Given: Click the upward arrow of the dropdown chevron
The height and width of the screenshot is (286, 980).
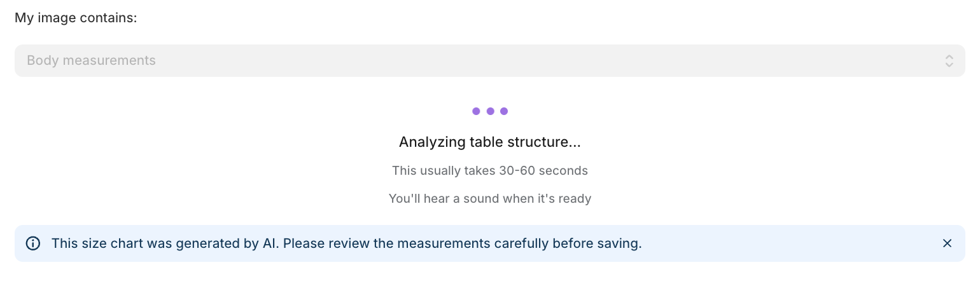Looking at the screenshot, I should (949, 57).
